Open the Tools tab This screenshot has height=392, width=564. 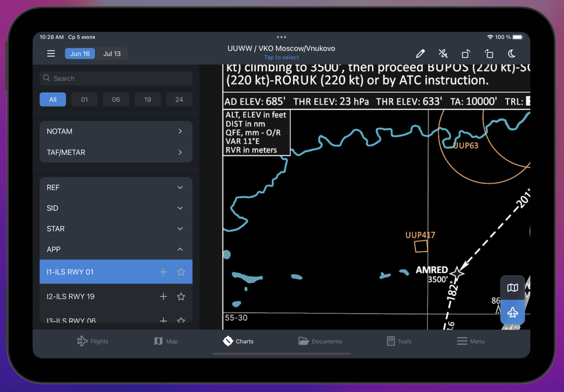click(399, 341)
